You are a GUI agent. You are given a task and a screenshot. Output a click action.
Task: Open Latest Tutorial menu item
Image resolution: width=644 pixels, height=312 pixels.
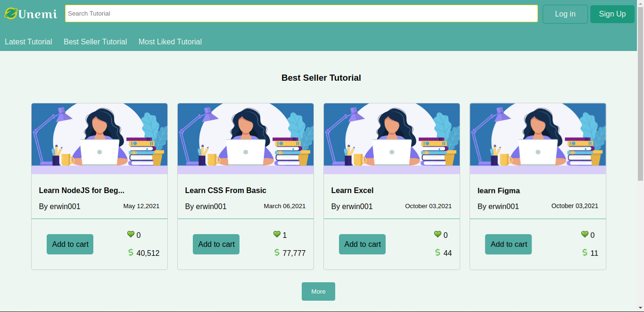point(28,42)
